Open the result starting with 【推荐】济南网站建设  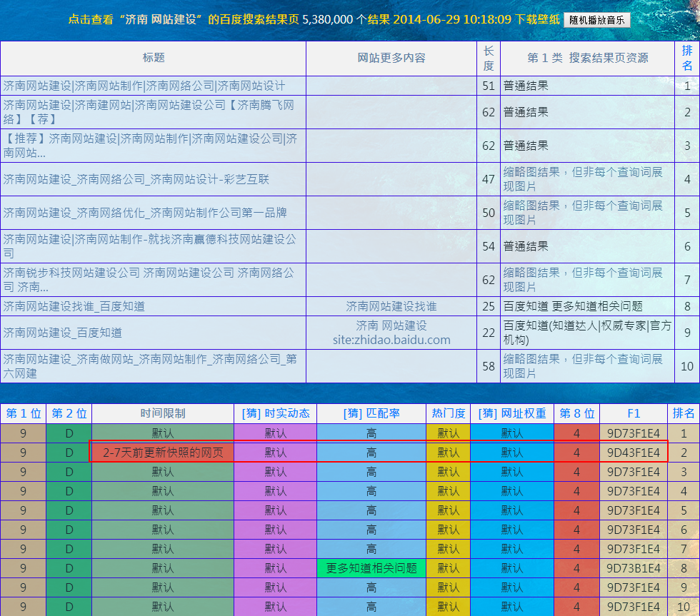[150, 146]
